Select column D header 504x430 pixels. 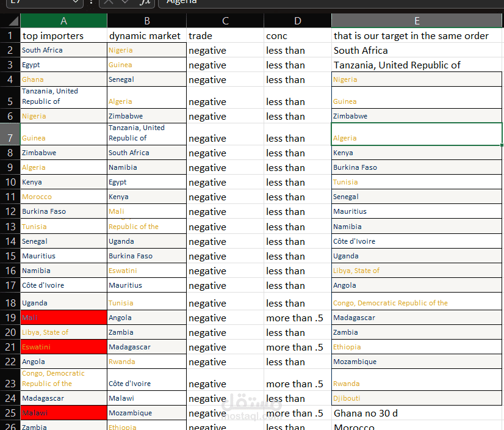pos(298,21)
